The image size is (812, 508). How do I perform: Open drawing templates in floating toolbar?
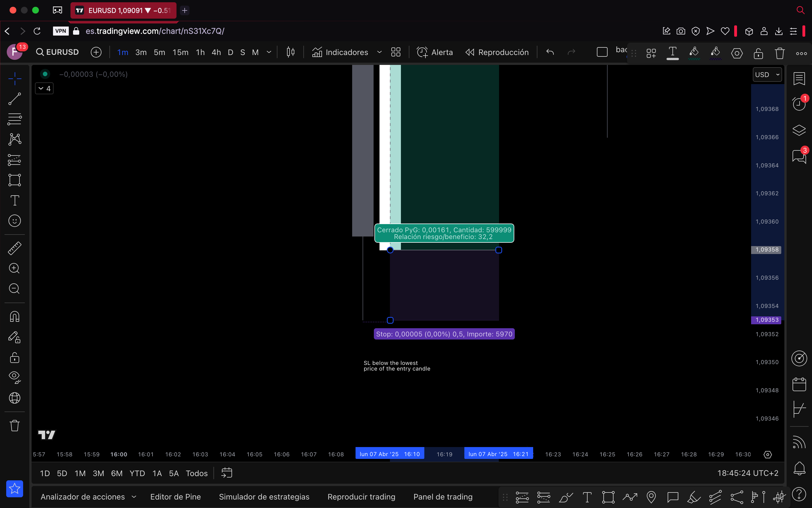click(x=651, y=53)
